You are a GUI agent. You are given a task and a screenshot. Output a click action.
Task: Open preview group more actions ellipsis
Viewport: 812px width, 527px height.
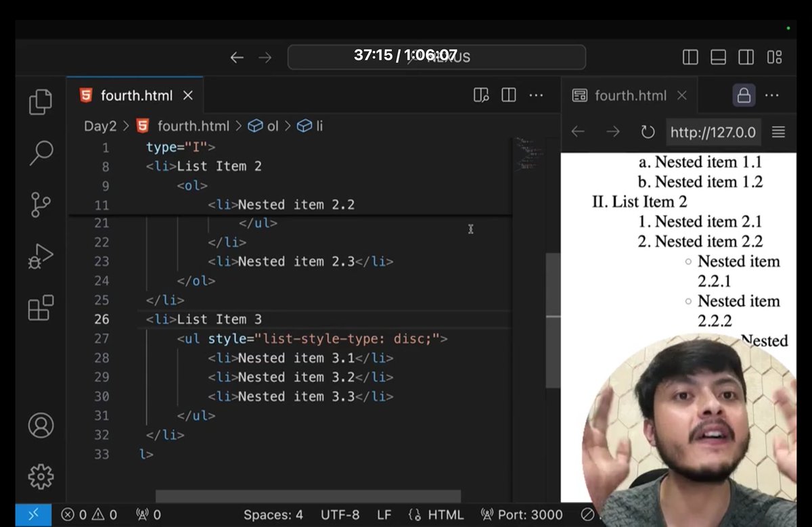point(772,95)
